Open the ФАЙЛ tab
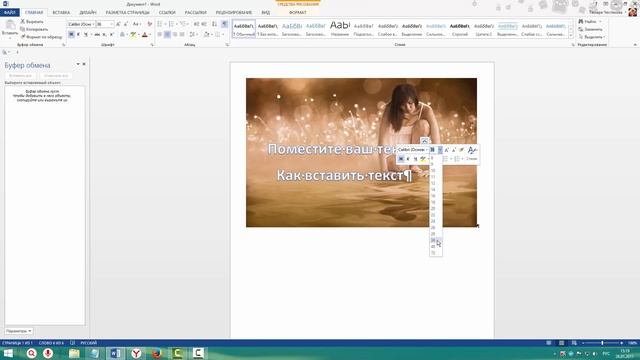The height and width of the screenshot is (360, 640). pyautogui.click(x=9, y=13)
